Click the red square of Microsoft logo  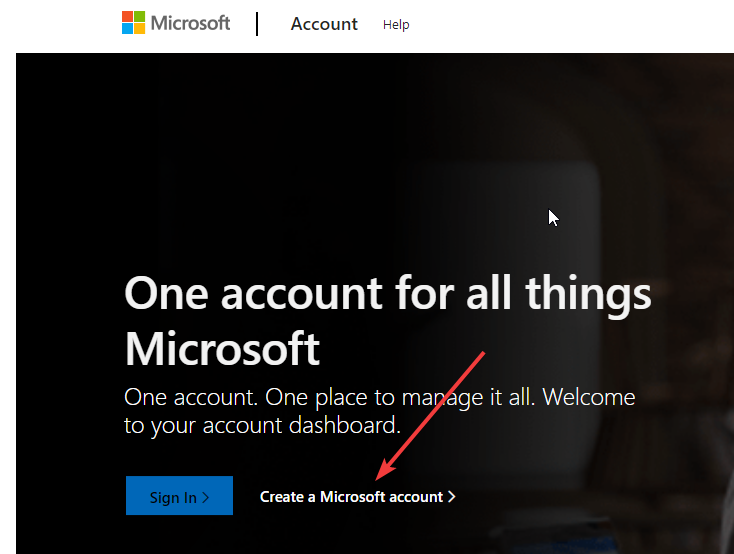(x=127, y=17)
